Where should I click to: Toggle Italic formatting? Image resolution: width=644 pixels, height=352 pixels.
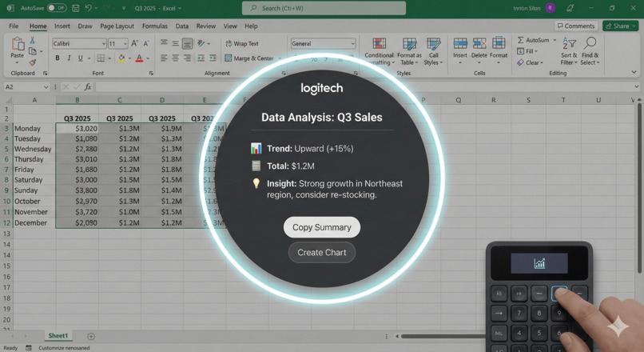coord(69,58)
